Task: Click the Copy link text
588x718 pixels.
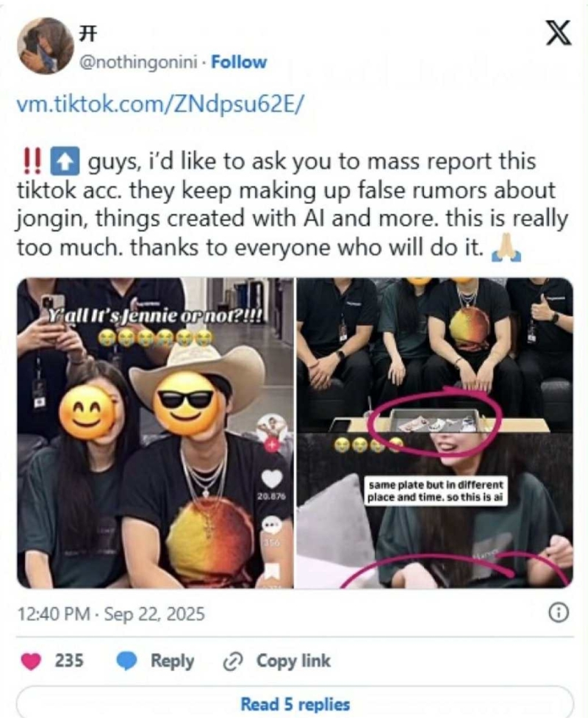Action: tap(293, 661)
